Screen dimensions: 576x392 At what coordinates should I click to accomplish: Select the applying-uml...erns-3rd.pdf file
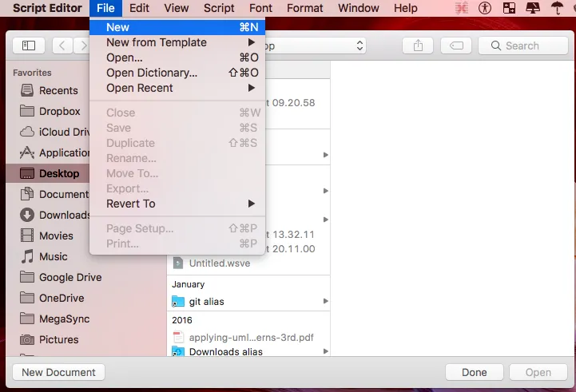point(248,337)
